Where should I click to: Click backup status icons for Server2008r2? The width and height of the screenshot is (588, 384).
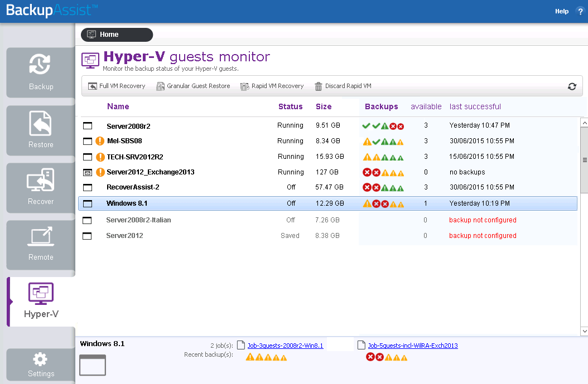coord(383,126)
